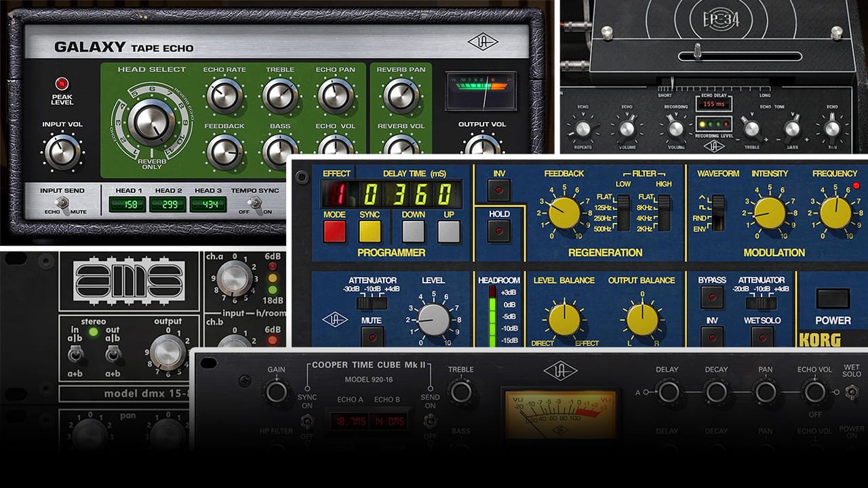Enable the BYPASS button on the Korg unit
Image resolution: width=868 pixels, height=488 pixels.
click(x=711, y=298)
